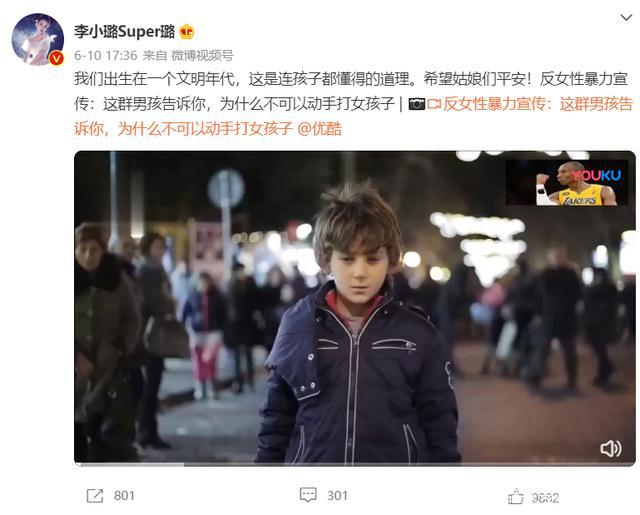The width and height of the screenshot is (640, 515).
Task: Click the repost count 801
Action: click(124, 496)
